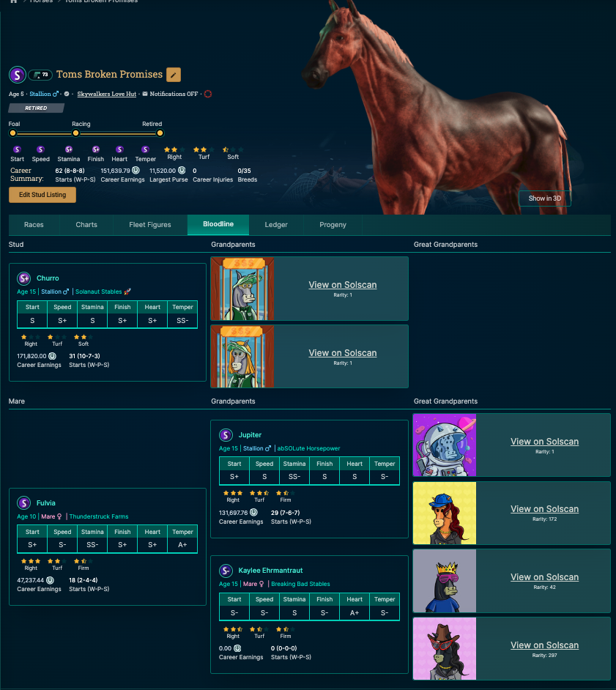This screenshot has width=616, height=690.
Task: Click the crowned horse NFT thumbnail
Action: tap(445, 581)
